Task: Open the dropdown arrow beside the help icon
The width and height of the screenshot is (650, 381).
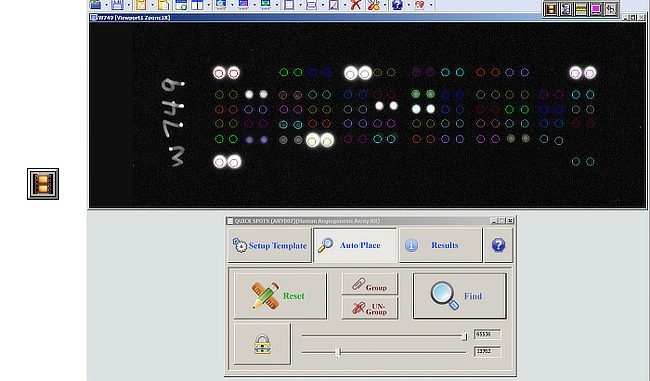Action: click(x=408, y=5)
